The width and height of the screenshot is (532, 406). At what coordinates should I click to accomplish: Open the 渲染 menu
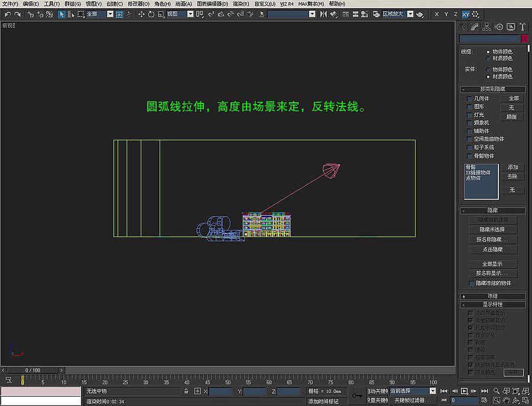click(240, 4)
